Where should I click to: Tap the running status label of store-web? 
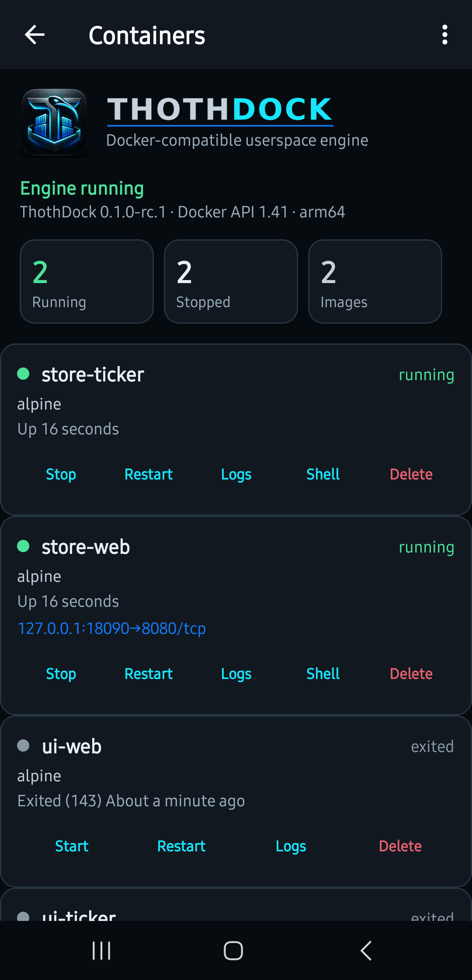(x=427, y=547)
